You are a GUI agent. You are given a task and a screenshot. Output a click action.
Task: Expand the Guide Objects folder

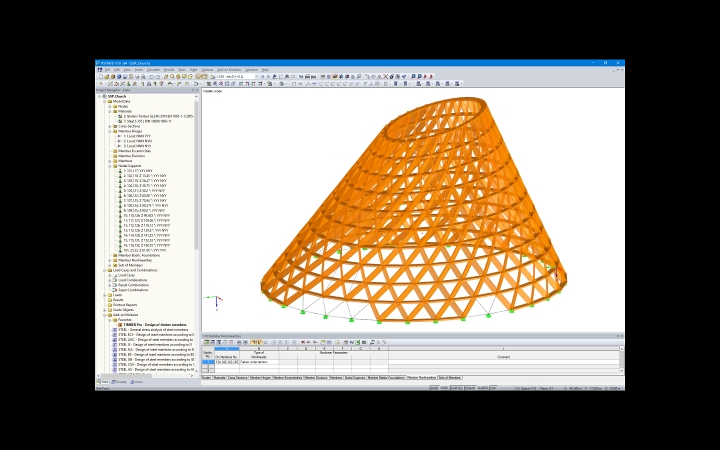tap(105, 310)
